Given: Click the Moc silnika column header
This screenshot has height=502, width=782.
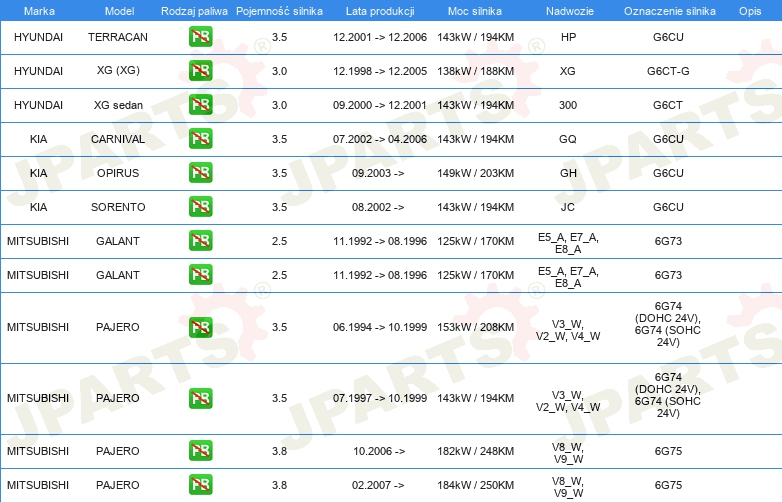Looking at the screenshot, I should point(475,11).
